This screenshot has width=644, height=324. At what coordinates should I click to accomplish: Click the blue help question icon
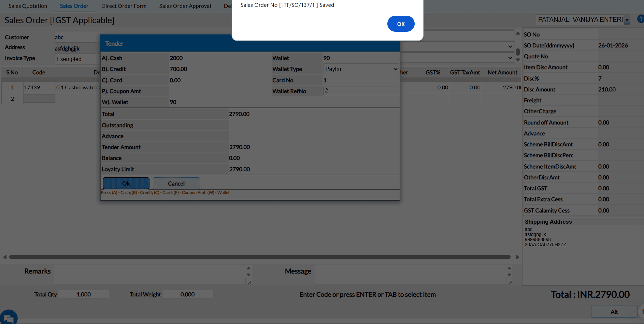point(641,19)
